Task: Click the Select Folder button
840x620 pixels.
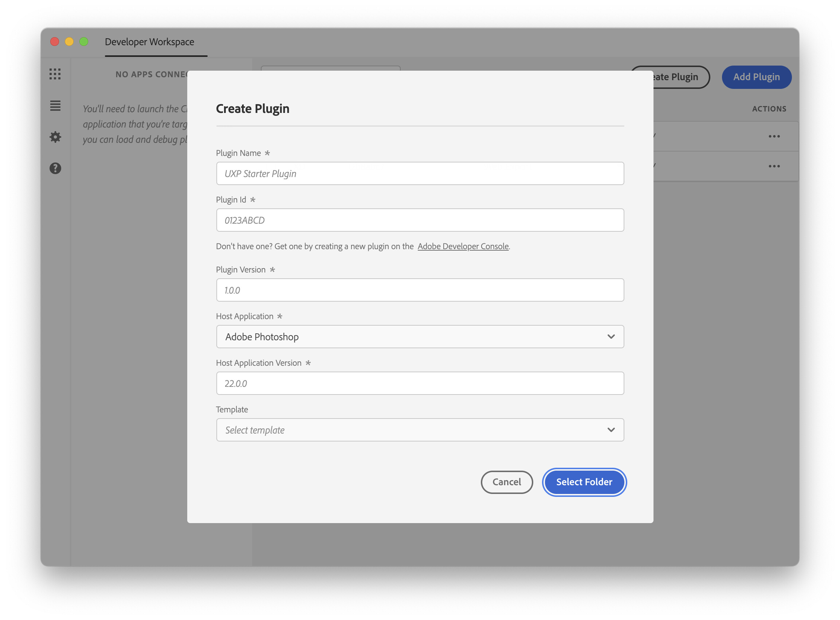Action: [x=584, y=482]
